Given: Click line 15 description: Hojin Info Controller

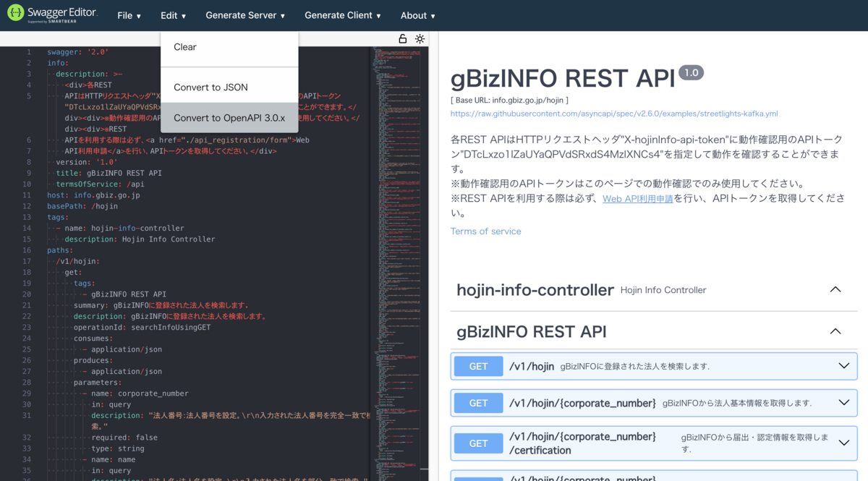Looking at the screenshot, I should tap(140, 239).
